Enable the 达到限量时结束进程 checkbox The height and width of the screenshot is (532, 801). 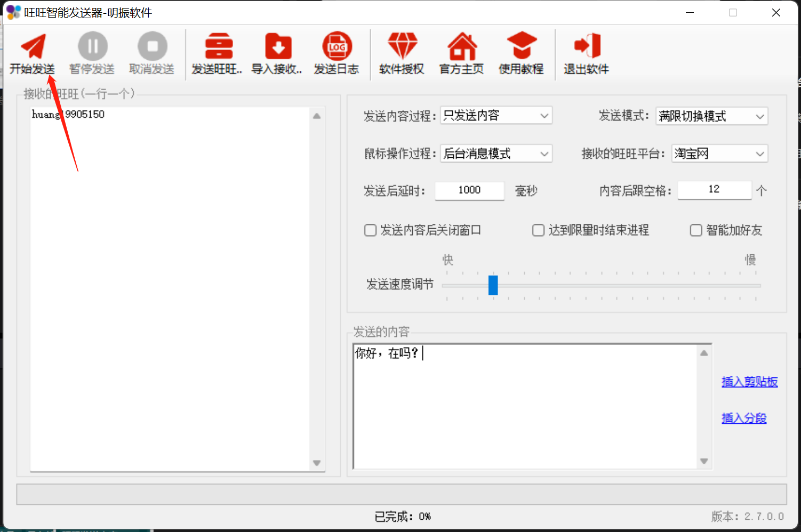point(539,230)
